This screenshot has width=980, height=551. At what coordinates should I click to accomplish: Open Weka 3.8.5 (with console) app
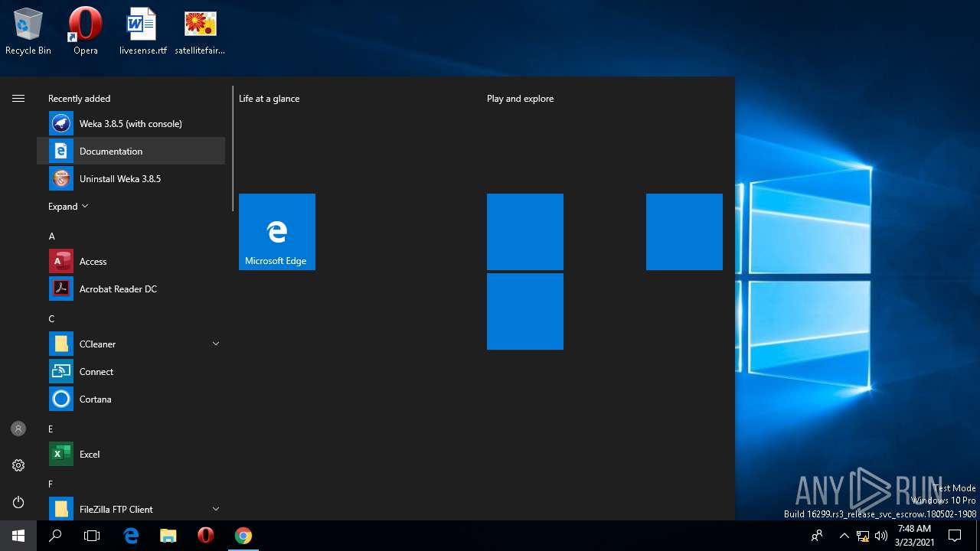tap(131, 123)
